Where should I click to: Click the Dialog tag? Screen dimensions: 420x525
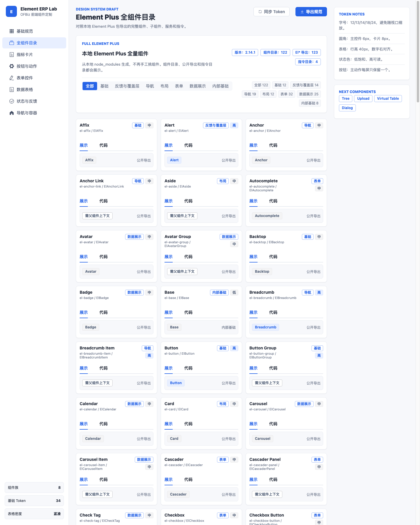pyautogui.click(x=347, y=108)
